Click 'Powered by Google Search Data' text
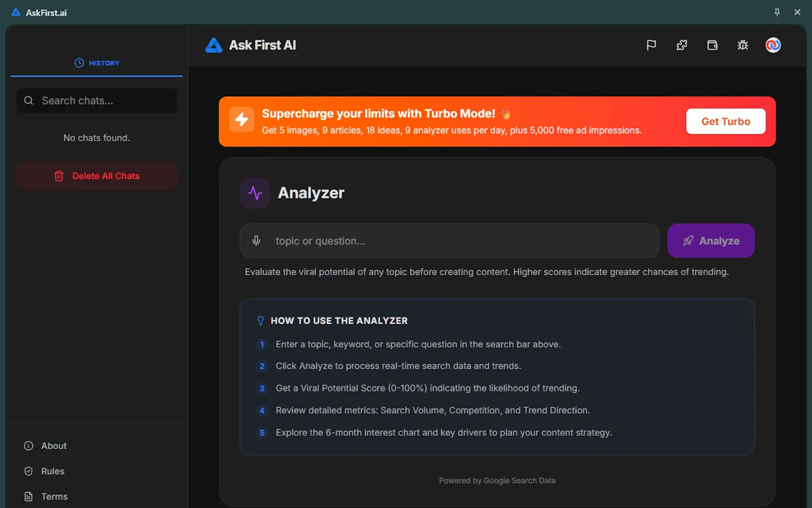Viewport: 812px width, 508px height. coord(497,481)
